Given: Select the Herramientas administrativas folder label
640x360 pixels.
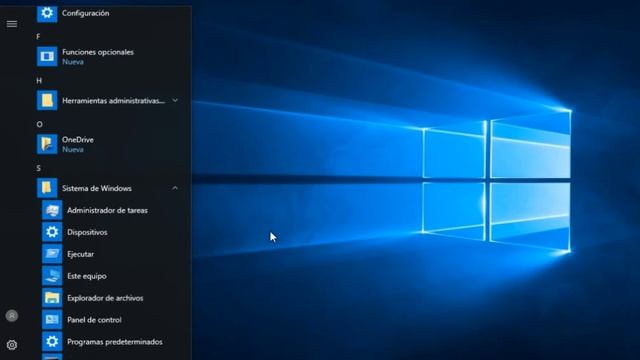Looking at the screenshot, I should (x=113, y=101).
